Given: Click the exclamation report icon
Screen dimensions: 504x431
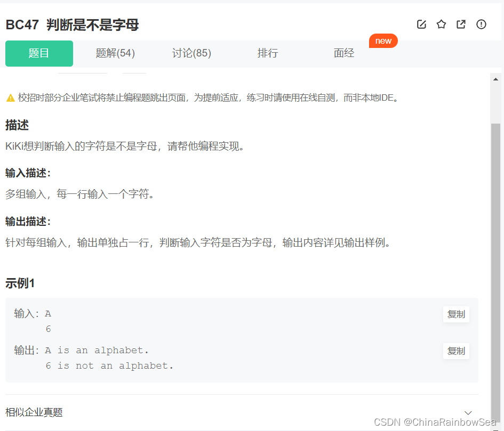Looking at the screenshot, I should [481, 24].
